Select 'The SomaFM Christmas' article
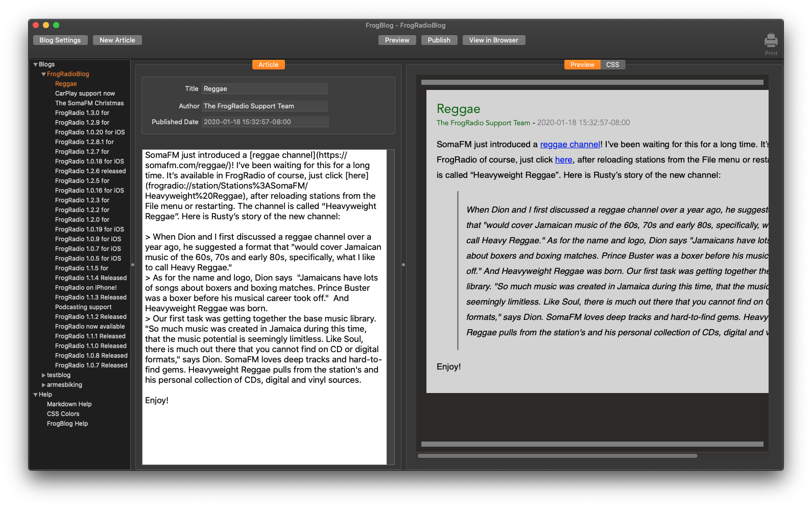Image resolution: width=812 pixels, height=508 pixels. tap(89, 103)
